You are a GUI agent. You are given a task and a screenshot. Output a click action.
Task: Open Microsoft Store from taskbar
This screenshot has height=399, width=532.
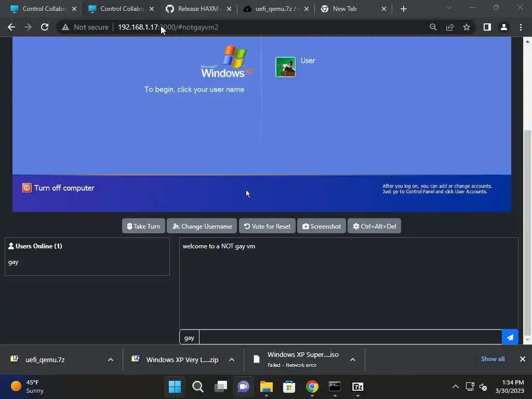tap(289, 387)
